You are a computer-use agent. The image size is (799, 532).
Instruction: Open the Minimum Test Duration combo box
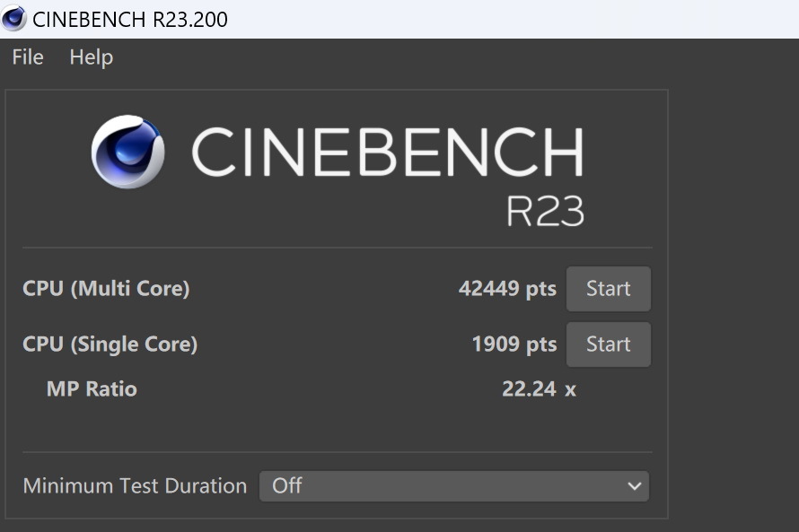(453, 486)
